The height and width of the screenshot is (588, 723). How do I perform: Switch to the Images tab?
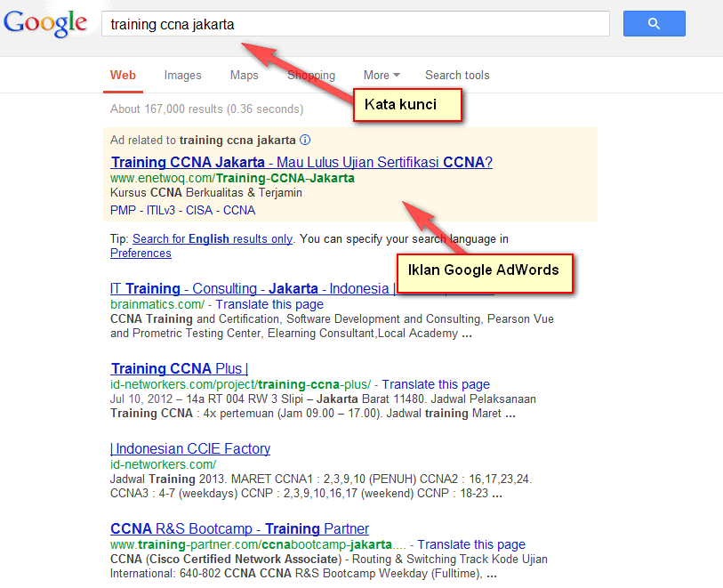[x=182, y=76]
